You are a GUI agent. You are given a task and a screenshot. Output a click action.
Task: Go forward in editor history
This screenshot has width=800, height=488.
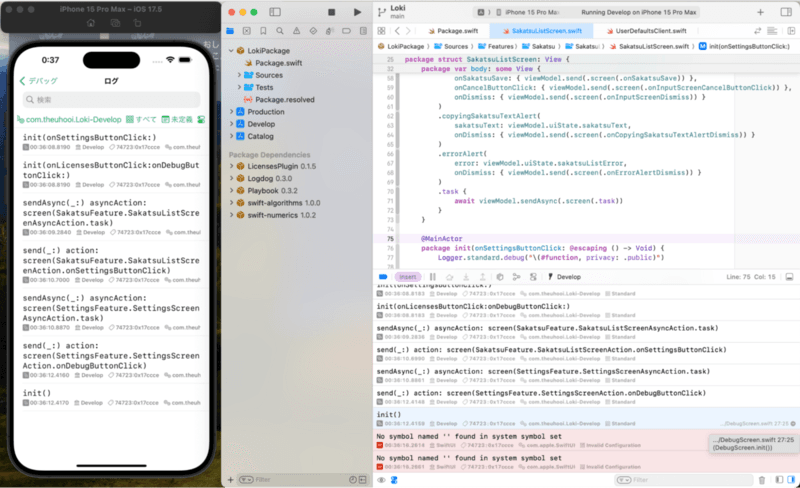pos(408,31)
